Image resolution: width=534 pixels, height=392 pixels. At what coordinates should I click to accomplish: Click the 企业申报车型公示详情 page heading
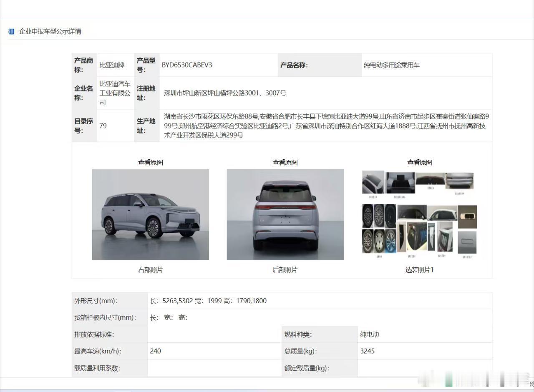click(x=50, y=31)
